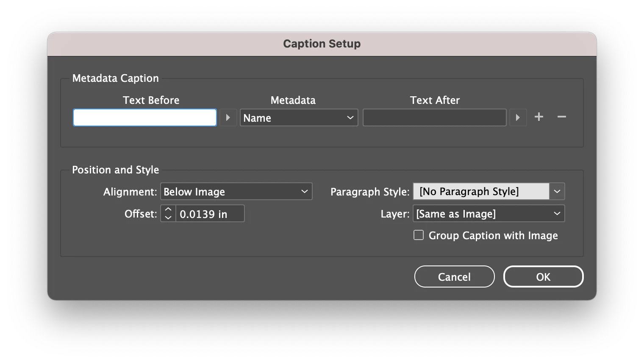Focus the Text After input field
This screenshot has width=644, height=363.
click(x=434, y=117)
